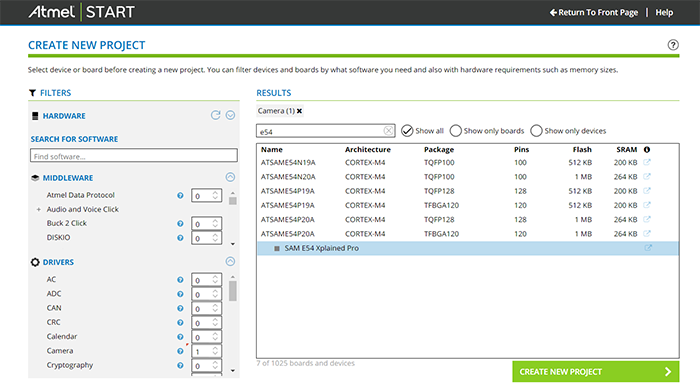Collapse the Middleware section
Screen dimensions: 700x388
coord(230,177)
